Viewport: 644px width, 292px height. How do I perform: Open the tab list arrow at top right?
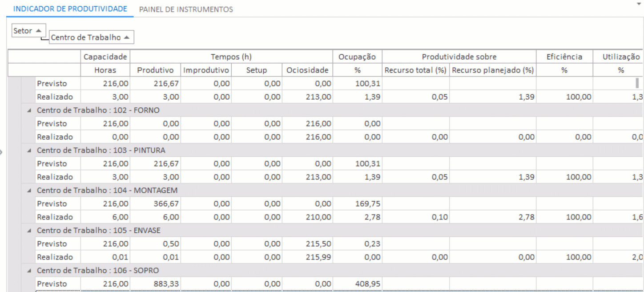(639, 3)
